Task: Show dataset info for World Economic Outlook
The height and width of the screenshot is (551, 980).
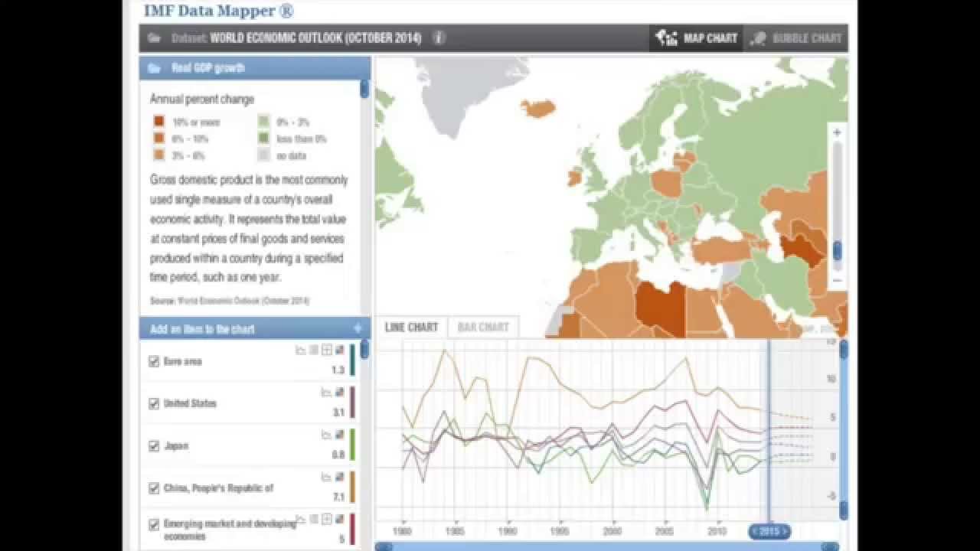Action: click(439, 37)
